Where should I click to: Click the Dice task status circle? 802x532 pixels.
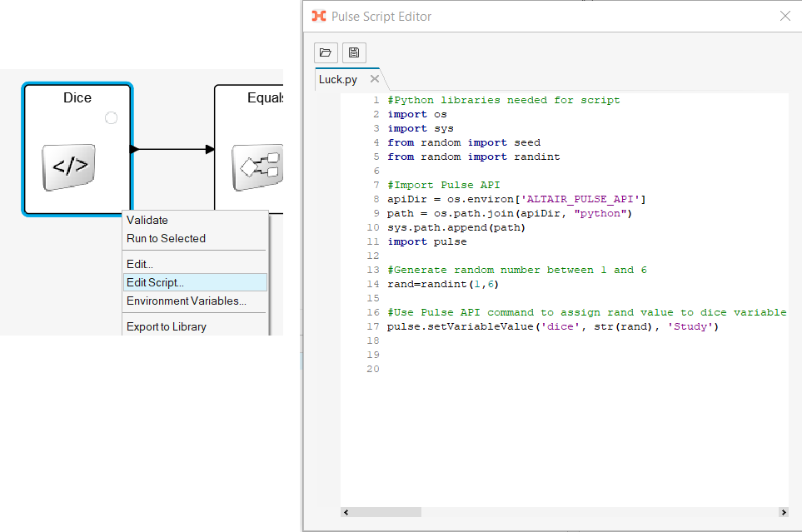pos(111,118)
